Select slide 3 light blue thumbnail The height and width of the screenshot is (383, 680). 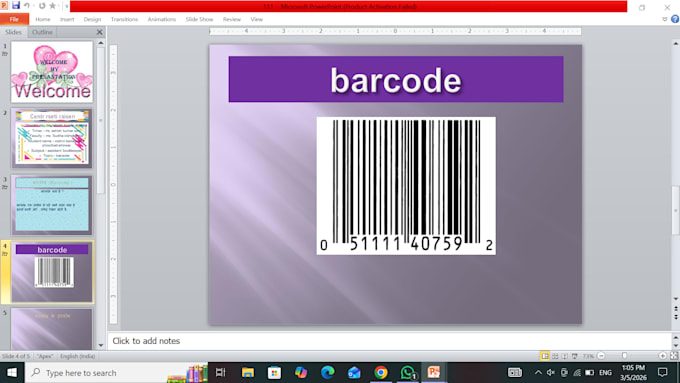(52, 205)
